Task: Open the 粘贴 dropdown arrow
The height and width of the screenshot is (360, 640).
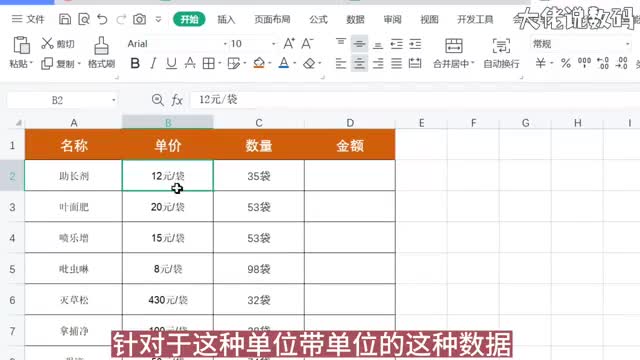Action: click(x=31, y=64)
